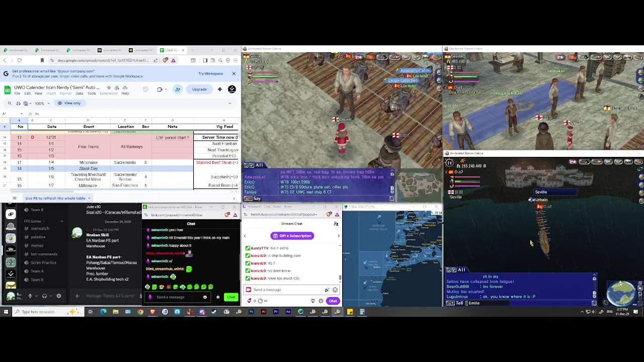Viewport: 644px width, 362px height.
Task: Open the Meet camera dropdown arrow
Action: tap(166, 89)
